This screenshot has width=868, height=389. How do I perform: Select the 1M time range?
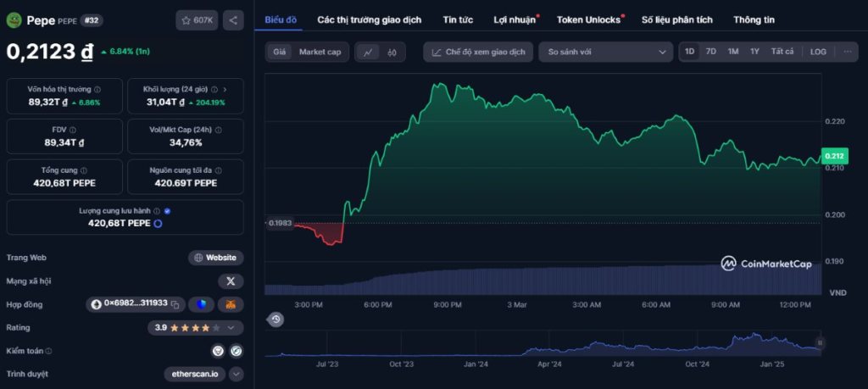pyautogui.click(x=733, y=52)
